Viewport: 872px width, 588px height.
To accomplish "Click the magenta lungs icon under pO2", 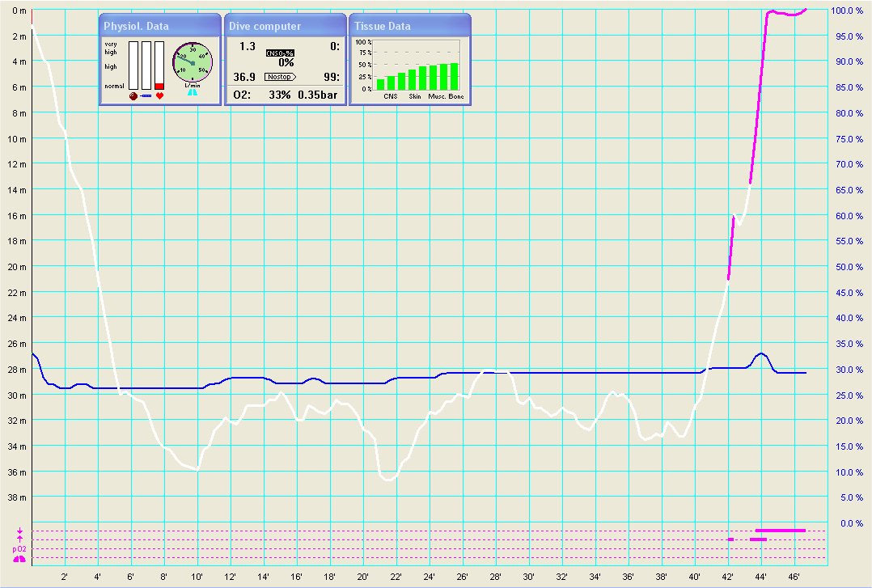I will [x=19, y=558].
